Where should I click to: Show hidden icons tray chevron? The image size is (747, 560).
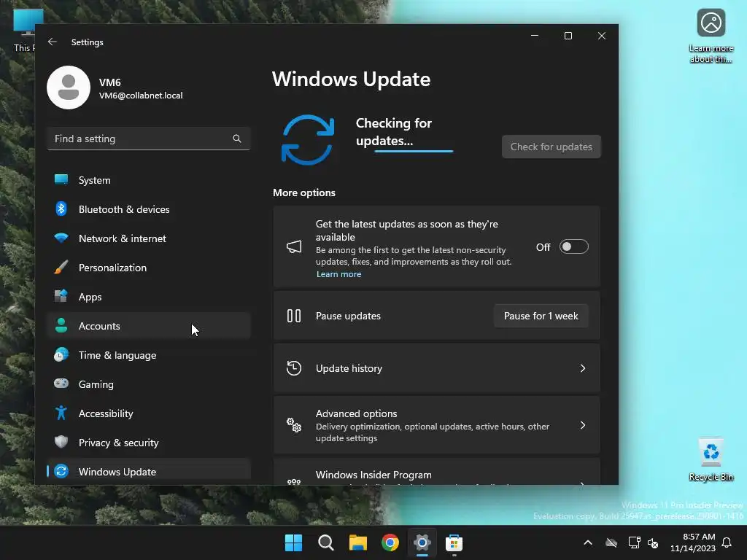588,542
